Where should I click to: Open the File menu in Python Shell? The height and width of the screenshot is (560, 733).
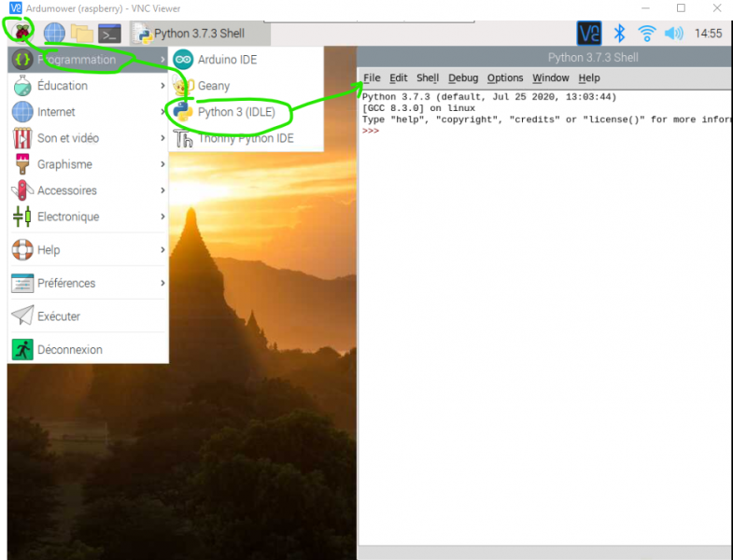point(372,77)
